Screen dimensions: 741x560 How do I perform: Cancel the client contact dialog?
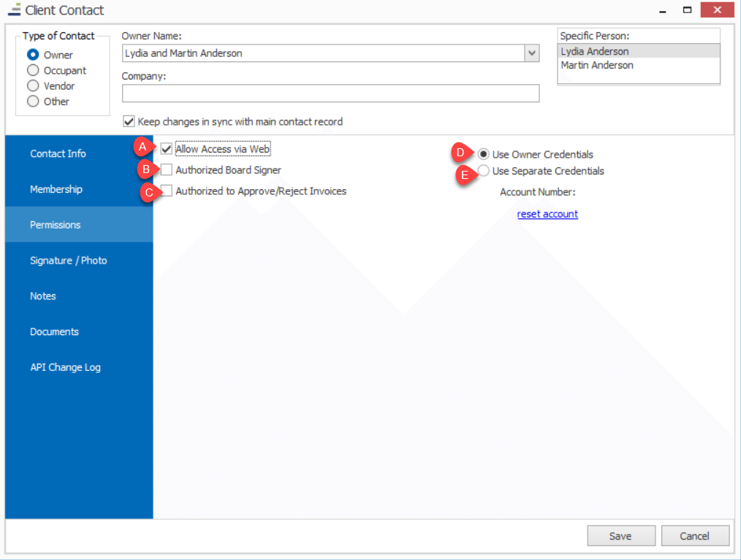coord(695,535)
